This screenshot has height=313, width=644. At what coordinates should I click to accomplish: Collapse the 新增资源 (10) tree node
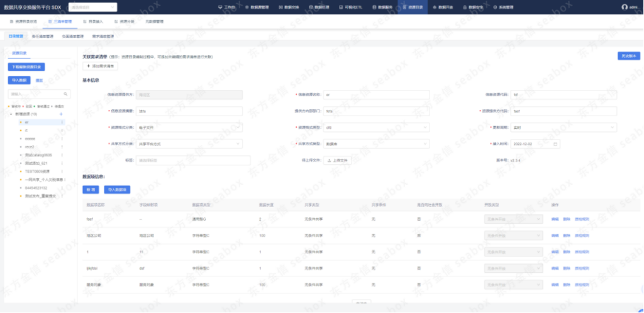tap(11, 114)
